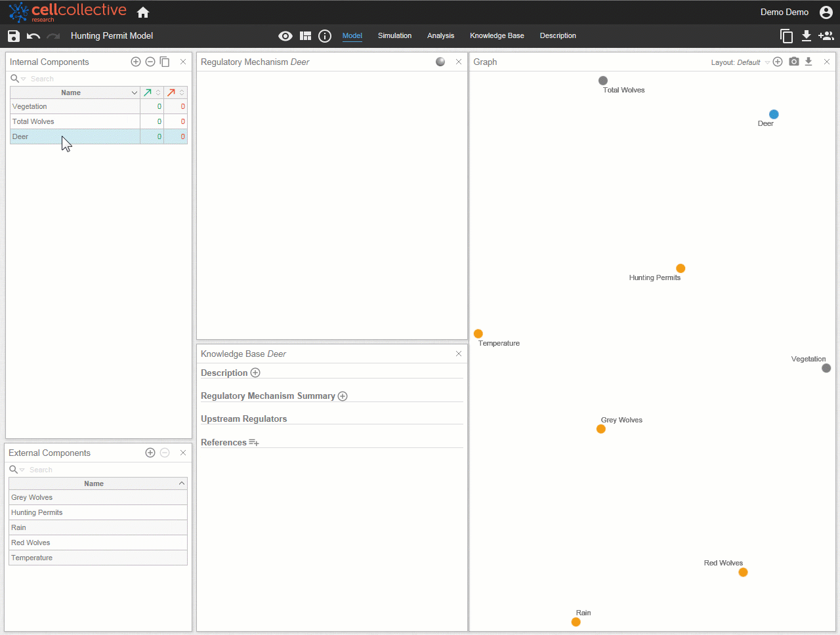Open the model info icon
This screenshot has height=635, width=840.
(325, 36)
